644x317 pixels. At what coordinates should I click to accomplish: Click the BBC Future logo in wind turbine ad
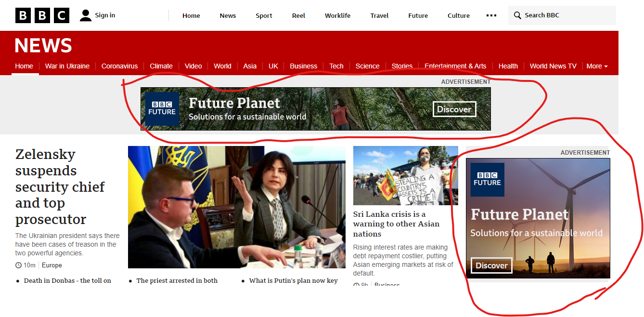pyautogui.click(x=488, y=180)
